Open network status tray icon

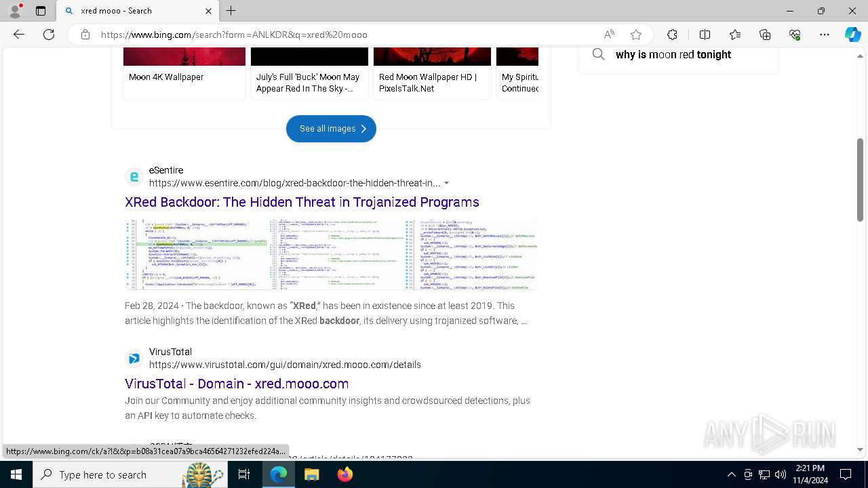click(764, 474)
